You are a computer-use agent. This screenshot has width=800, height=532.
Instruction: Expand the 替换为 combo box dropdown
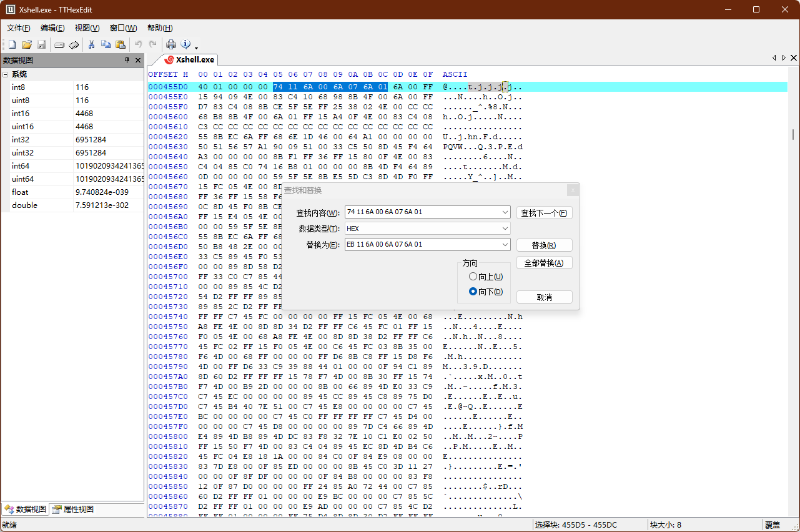pyautogui.click(x=505, y=245)
